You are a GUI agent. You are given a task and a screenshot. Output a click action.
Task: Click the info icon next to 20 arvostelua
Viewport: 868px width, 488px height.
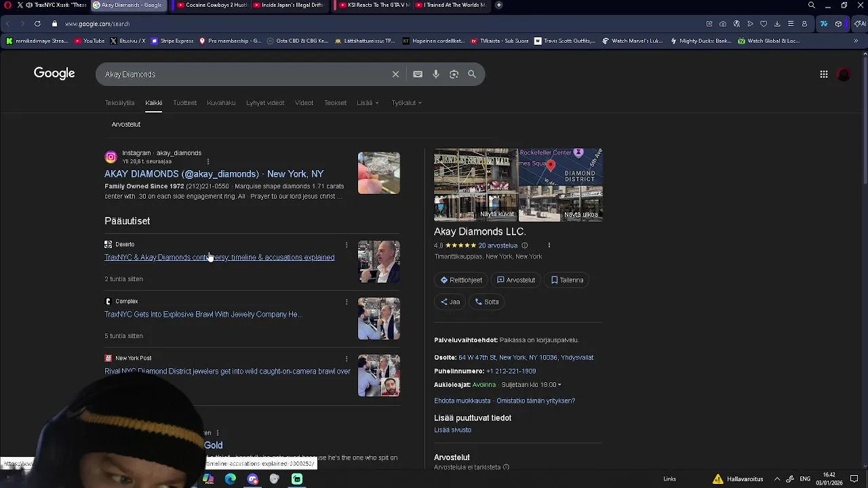525,245
